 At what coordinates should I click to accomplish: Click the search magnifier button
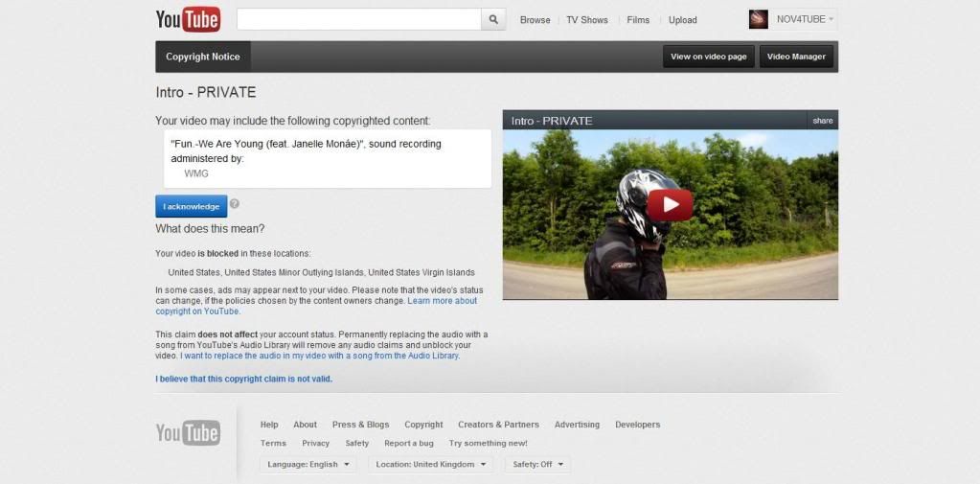(493, 19)
